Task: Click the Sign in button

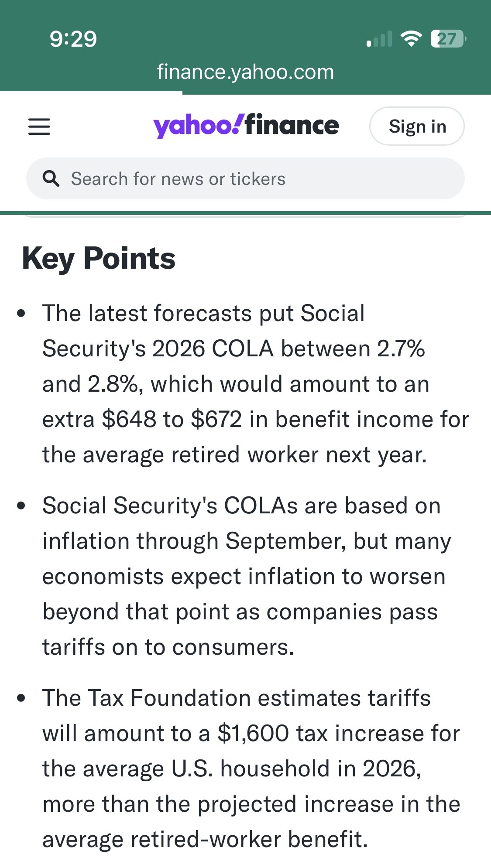Action: click(x=417, y=126)
